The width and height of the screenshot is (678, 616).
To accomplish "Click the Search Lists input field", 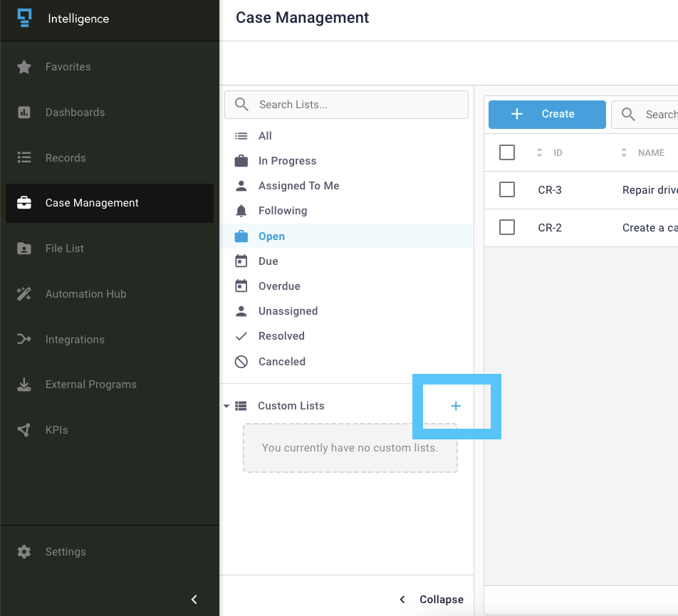I will click(x=346, y=105).
